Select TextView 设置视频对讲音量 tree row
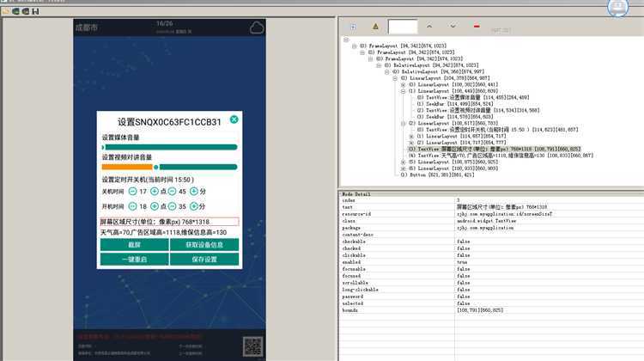Viewport: 644px width, 361px height. pos(478,110)
